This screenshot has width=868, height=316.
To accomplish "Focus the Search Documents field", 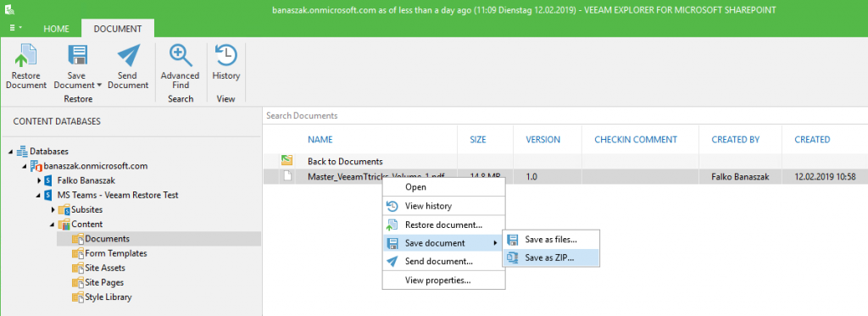I will pyautogui.click(x=565, y=116).
